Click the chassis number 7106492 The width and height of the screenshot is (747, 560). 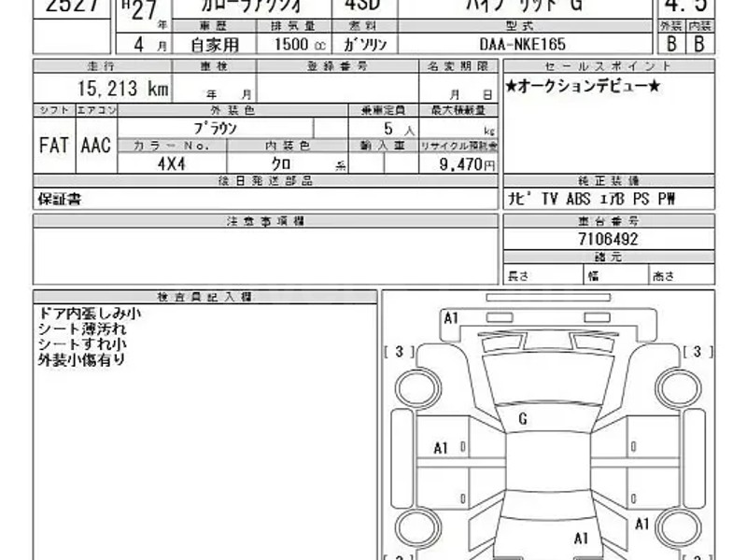coord(607,239)
